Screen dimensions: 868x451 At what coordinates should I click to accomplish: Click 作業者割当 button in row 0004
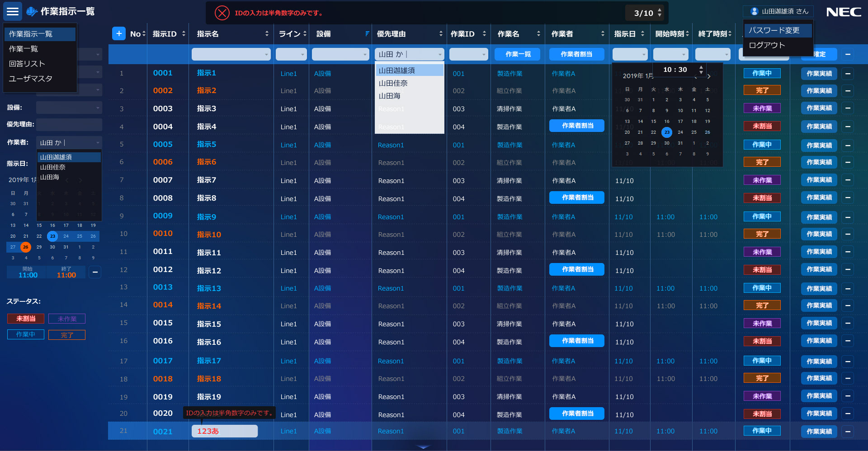coord(577,126)
